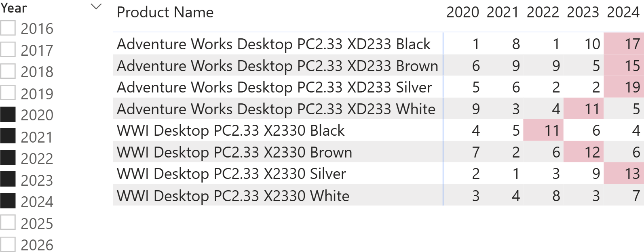Screen dimensions: 644x252
Task: Enable the 2017 year filter
Action: 8,50
